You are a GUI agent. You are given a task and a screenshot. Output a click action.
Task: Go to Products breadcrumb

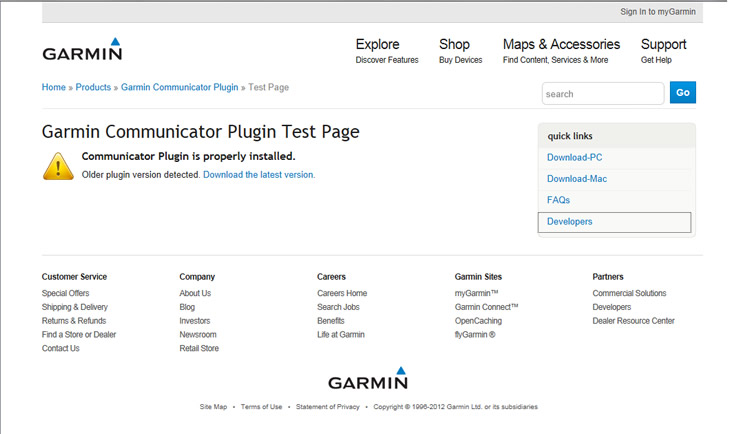tap(93, 87)
